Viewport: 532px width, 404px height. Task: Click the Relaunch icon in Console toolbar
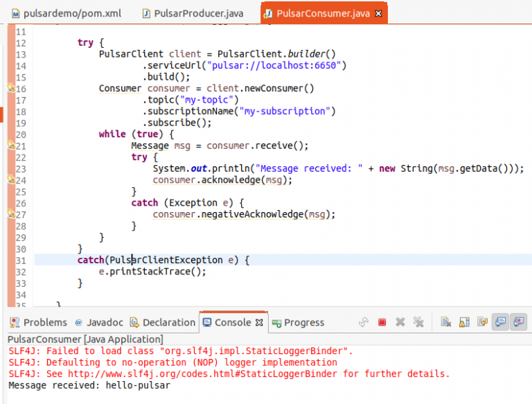[364, 322]
